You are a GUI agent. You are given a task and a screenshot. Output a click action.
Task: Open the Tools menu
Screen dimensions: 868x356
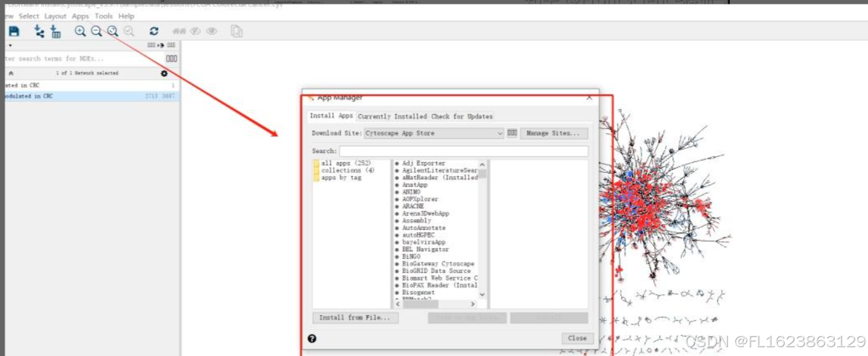103,16
